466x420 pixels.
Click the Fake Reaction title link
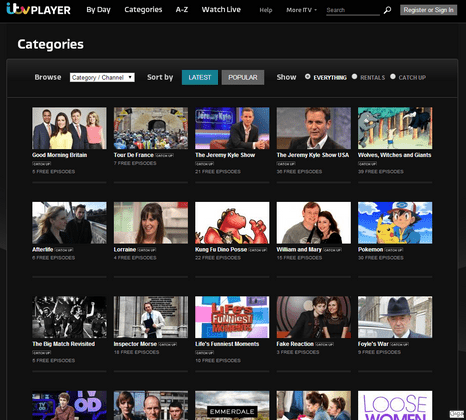coord(295,344)
